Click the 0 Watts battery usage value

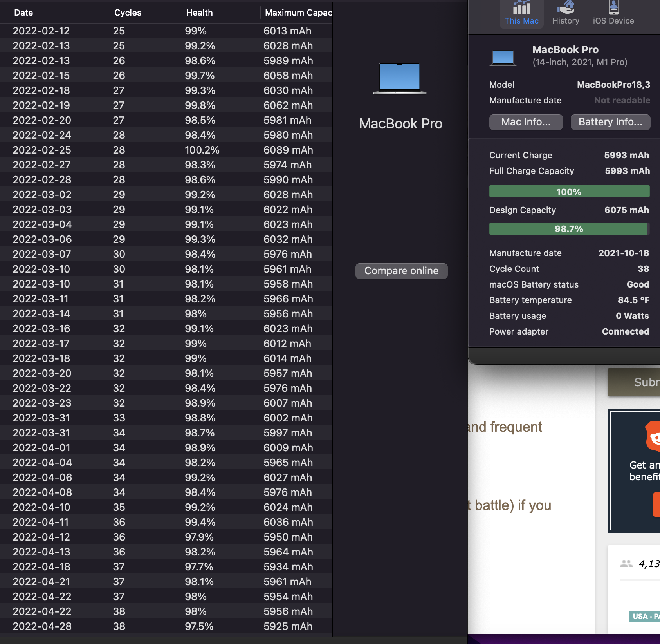click(x=632, y=316)
